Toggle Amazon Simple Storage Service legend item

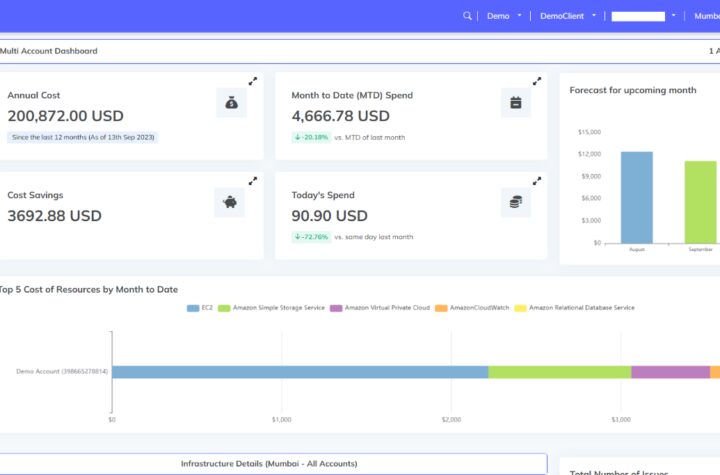click(x=271, y=308)
